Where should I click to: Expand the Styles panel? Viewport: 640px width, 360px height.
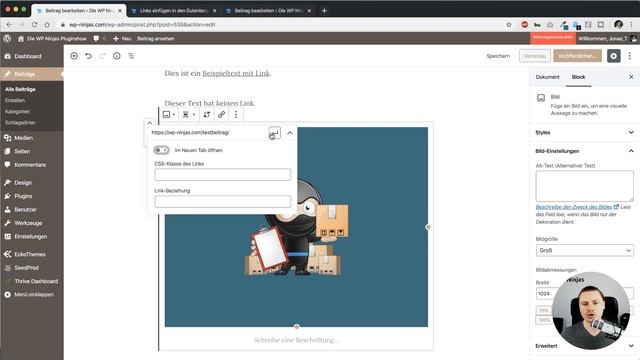click(x=584, y=133)
